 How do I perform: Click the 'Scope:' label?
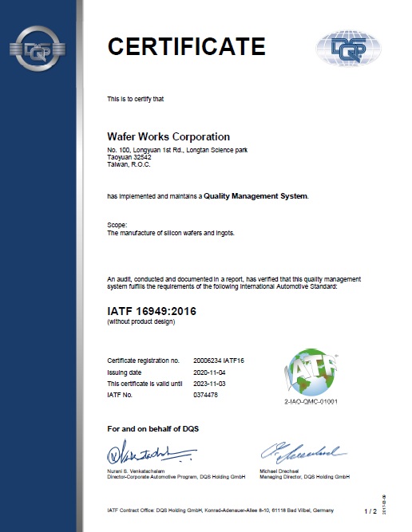click(117, 225)
